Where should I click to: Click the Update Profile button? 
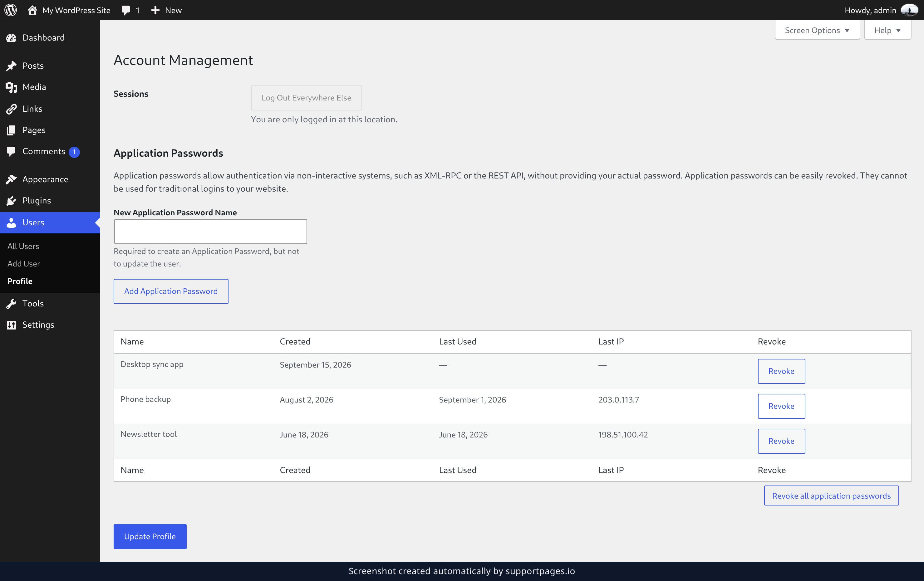coord(150,536)
